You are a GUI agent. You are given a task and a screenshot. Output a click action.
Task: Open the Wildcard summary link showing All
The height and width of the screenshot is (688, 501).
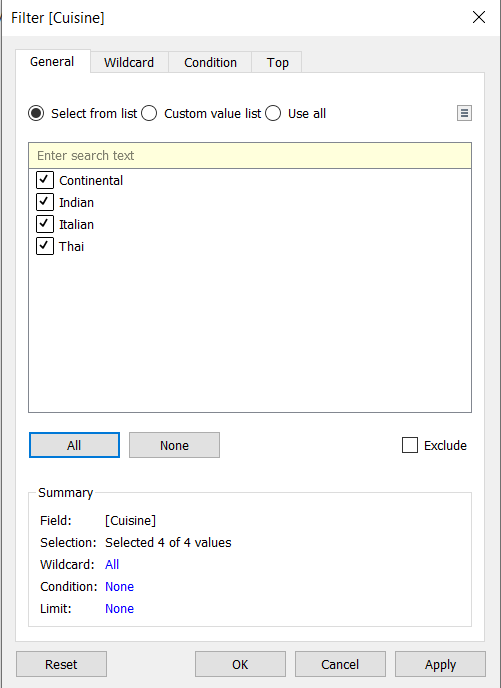click(112, 564)
